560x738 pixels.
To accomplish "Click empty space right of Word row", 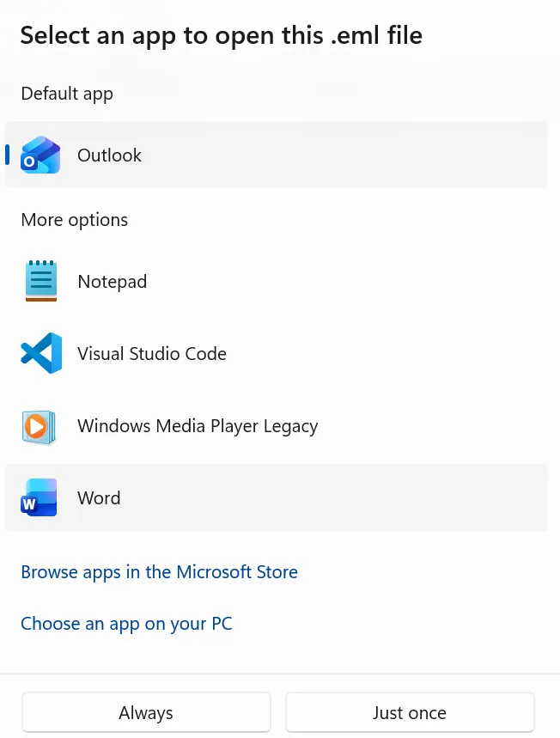I will tap(387, 498).
